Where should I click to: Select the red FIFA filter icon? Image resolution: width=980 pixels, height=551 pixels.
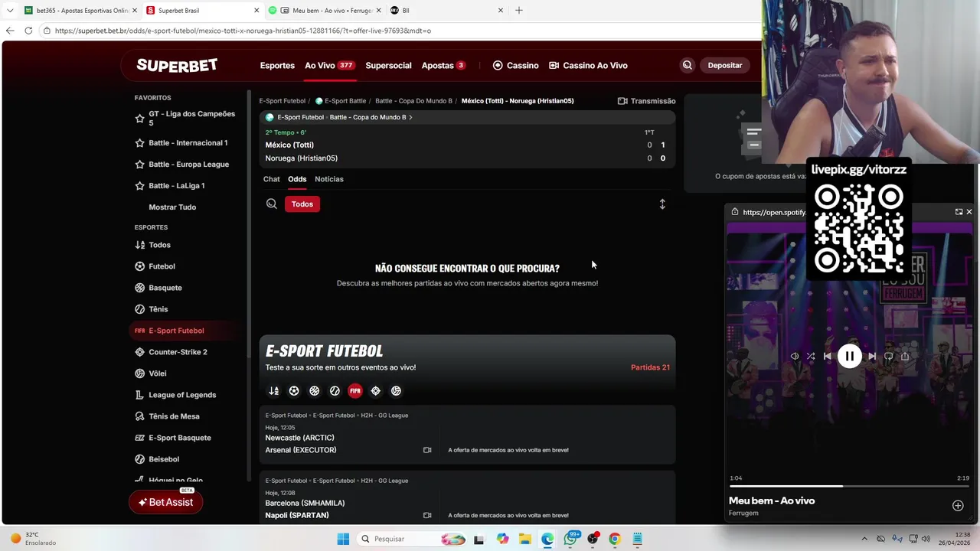coord(355,391)
